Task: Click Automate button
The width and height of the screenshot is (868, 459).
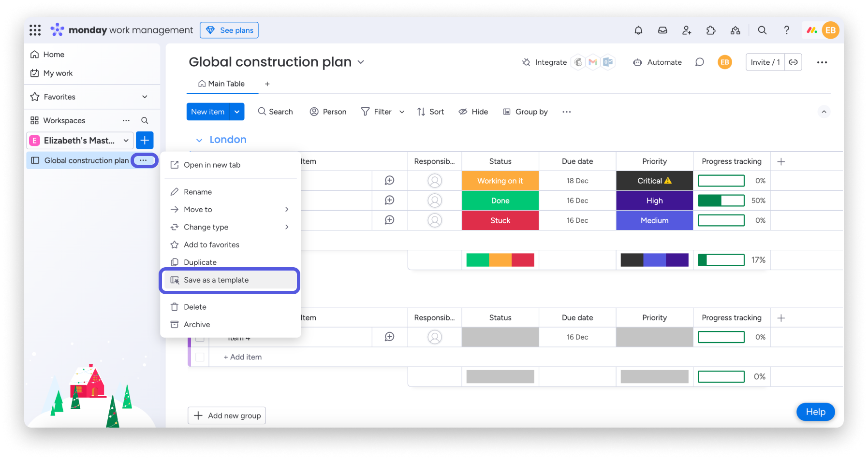Action: click(658, 62)
